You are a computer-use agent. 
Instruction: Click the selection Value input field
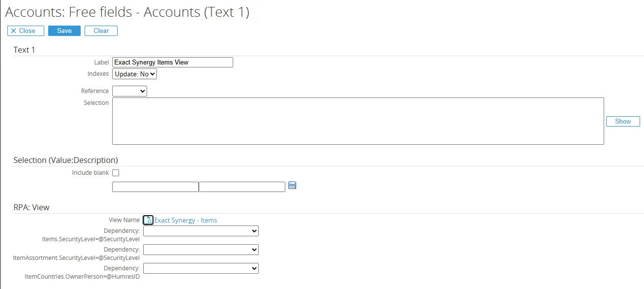155,187
